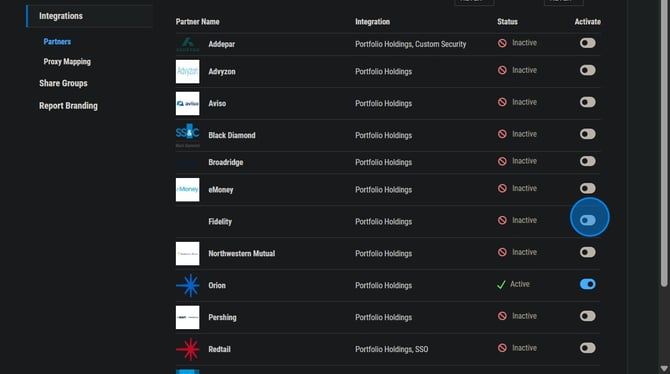This screenshot has width=670, height=374.
Task: Click the Partner Name column header
Action: point(197,22)
